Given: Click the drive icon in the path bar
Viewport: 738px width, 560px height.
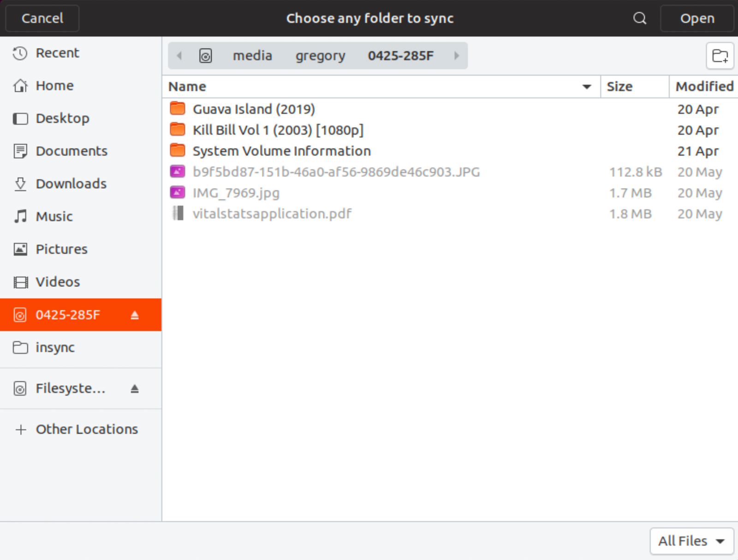Looking at the screenshot, I should tap(205, 56).
